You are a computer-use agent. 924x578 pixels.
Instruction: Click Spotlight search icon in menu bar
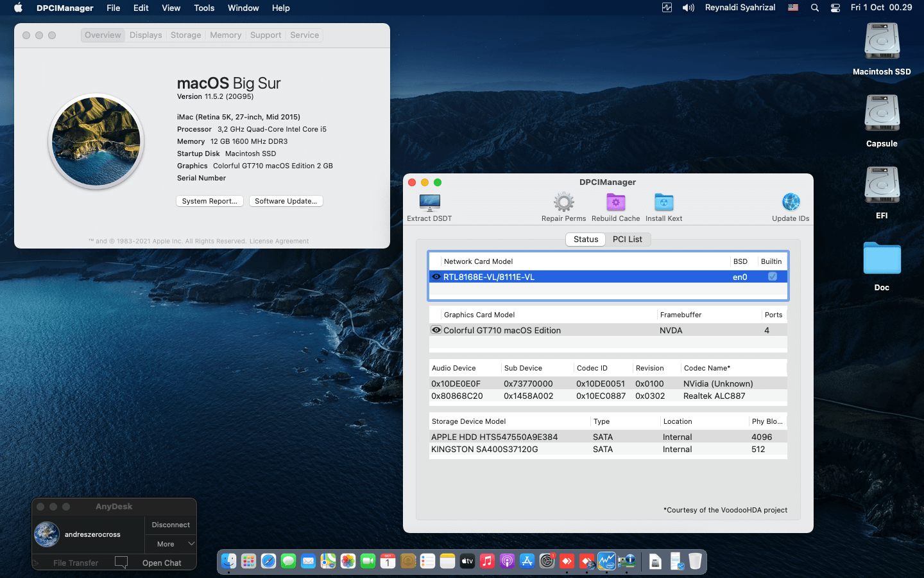[x=814, y=8]
